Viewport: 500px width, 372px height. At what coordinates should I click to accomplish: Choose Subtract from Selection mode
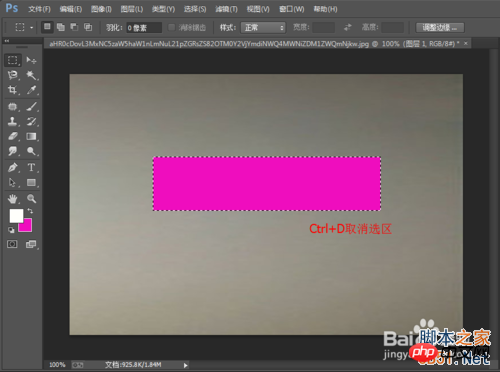tap(74, 27)
